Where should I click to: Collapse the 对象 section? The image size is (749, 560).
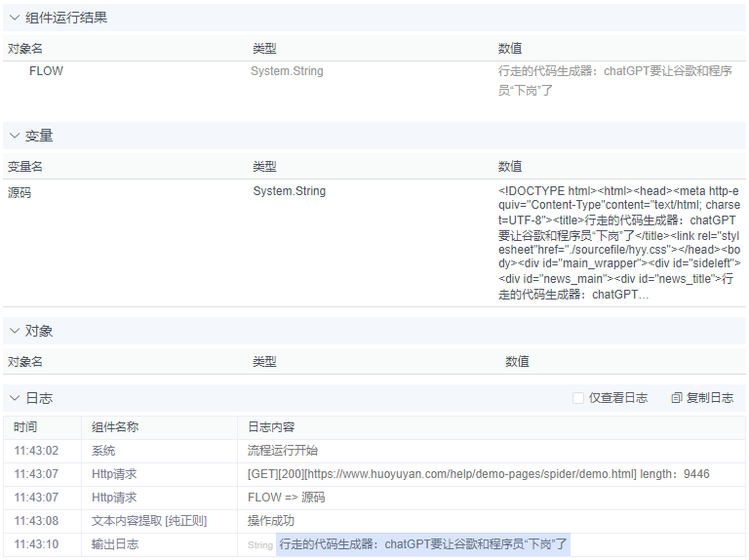[15, 331]
